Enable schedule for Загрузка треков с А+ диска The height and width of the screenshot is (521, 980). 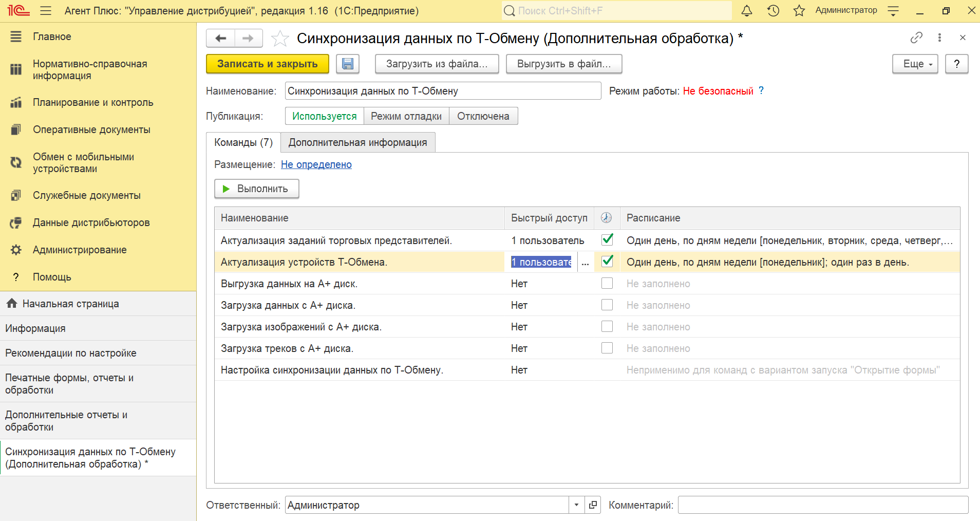[x=607, y=348]
